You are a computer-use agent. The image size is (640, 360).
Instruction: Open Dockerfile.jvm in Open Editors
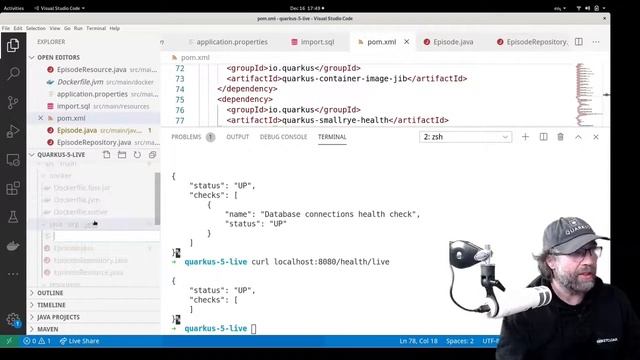pyautogui.click(x=95, y=82)
